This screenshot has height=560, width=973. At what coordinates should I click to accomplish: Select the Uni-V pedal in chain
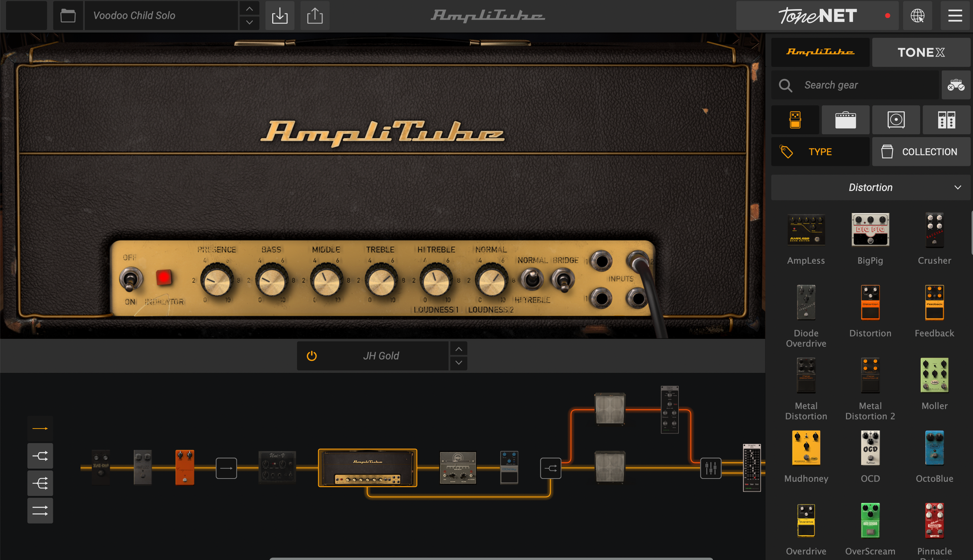(x=277, y=467)
